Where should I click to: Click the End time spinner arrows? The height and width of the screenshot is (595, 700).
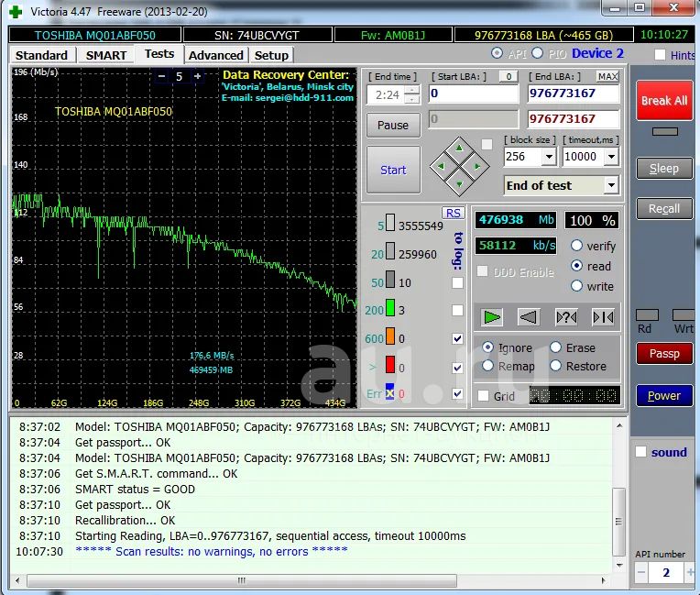click(x=412, y=94)
